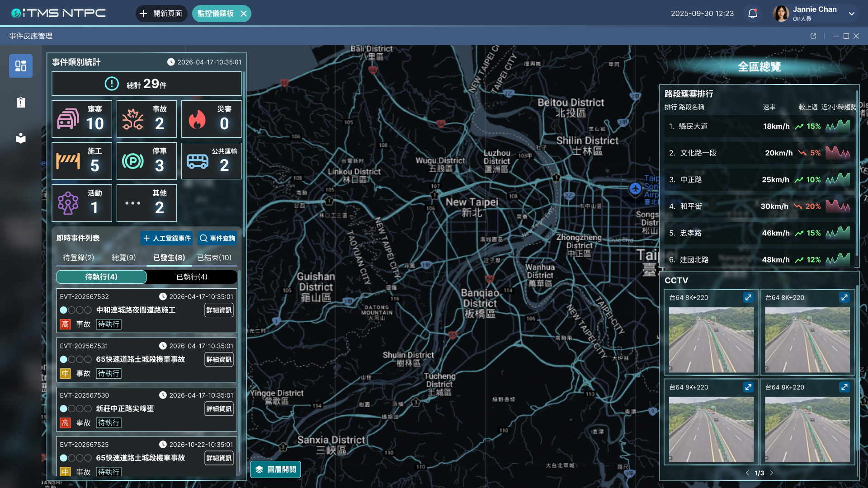
Task: Go to next CCTV page
Action: pos(772,473)
